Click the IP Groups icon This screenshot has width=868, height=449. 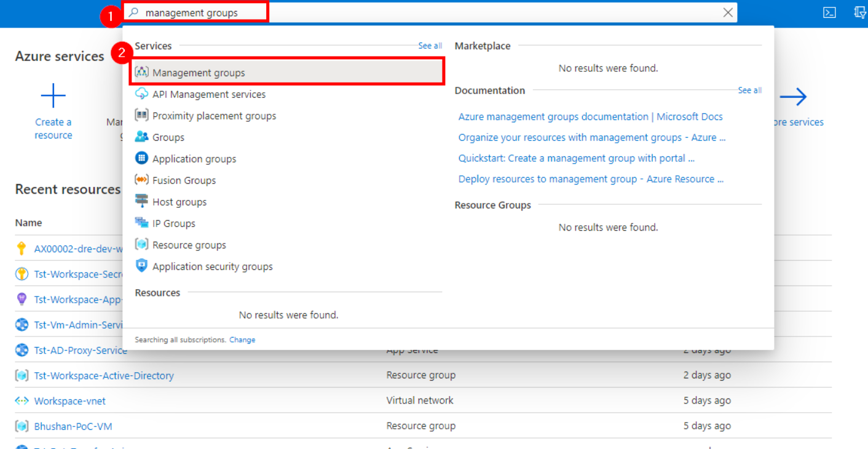142,223
